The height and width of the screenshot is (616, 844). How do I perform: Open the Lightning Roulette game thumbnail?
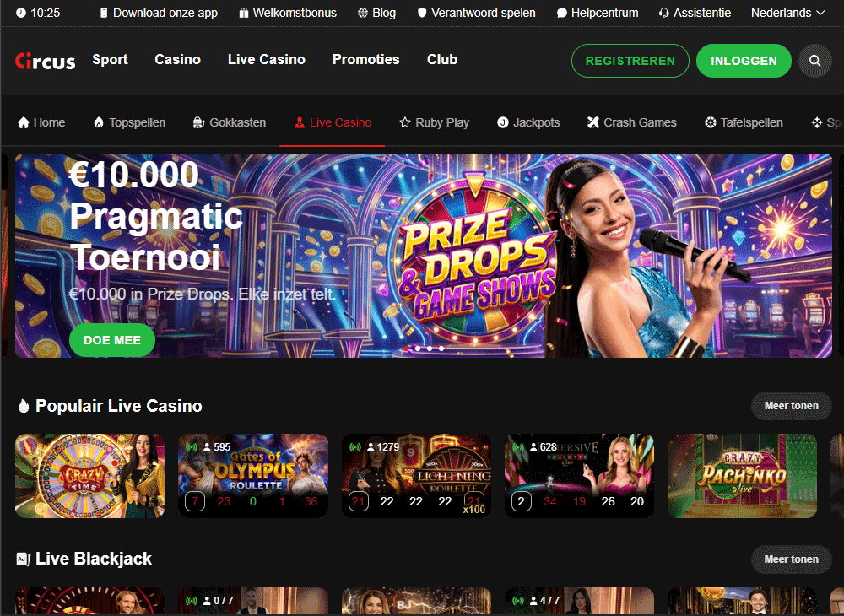pos(416,476)
